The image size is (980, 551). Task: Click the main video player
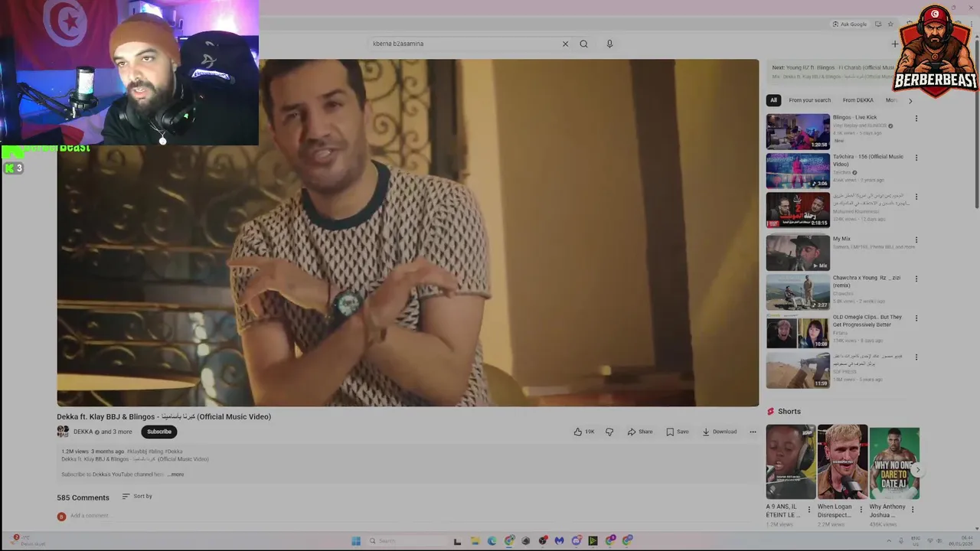point(408,233)
